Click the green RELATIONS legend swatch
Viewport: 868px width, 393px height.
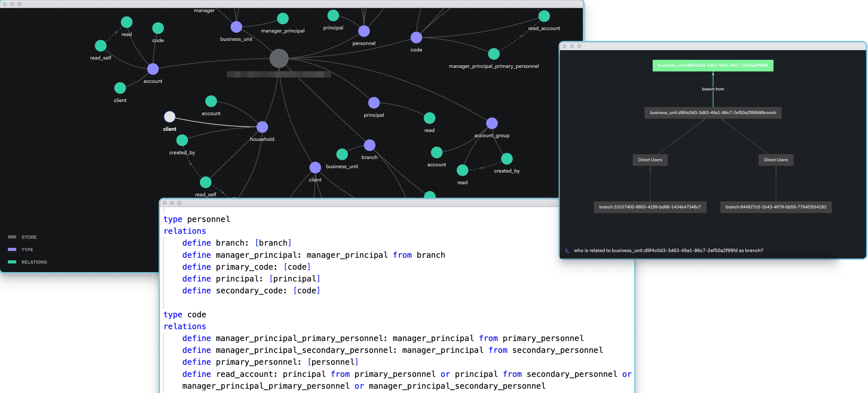12,262
